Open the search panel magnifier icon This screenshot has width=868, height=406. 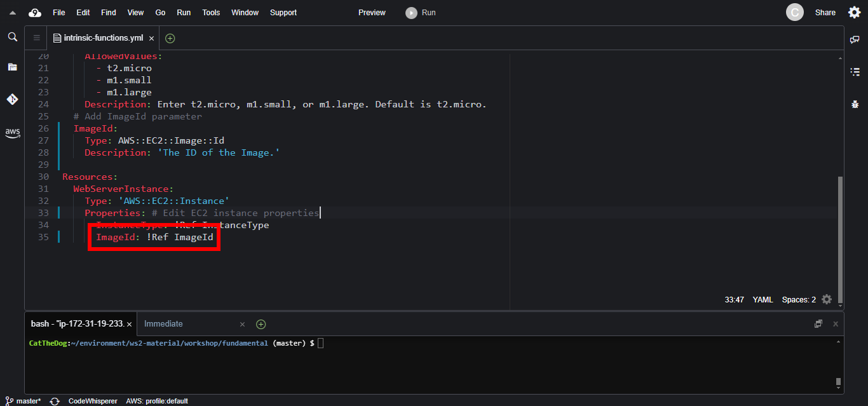click(12, 37)
